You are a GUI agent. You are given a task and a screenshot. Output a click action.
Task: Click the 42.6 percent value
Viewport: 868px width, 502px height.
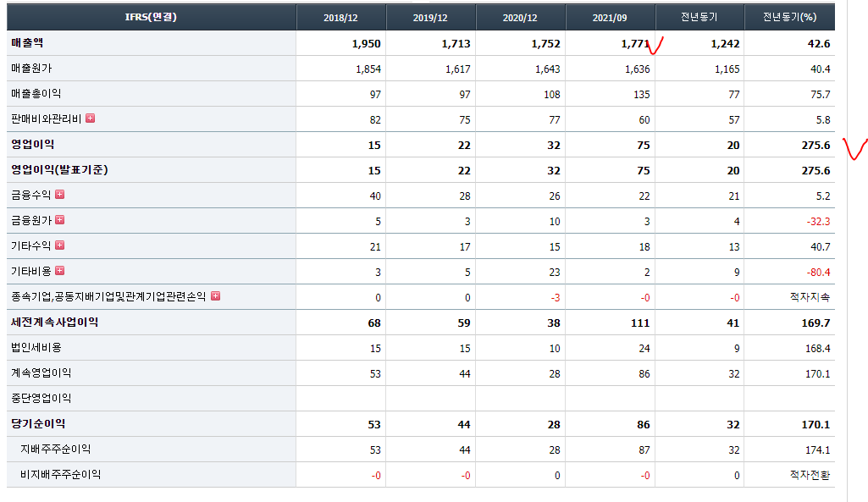819,44
